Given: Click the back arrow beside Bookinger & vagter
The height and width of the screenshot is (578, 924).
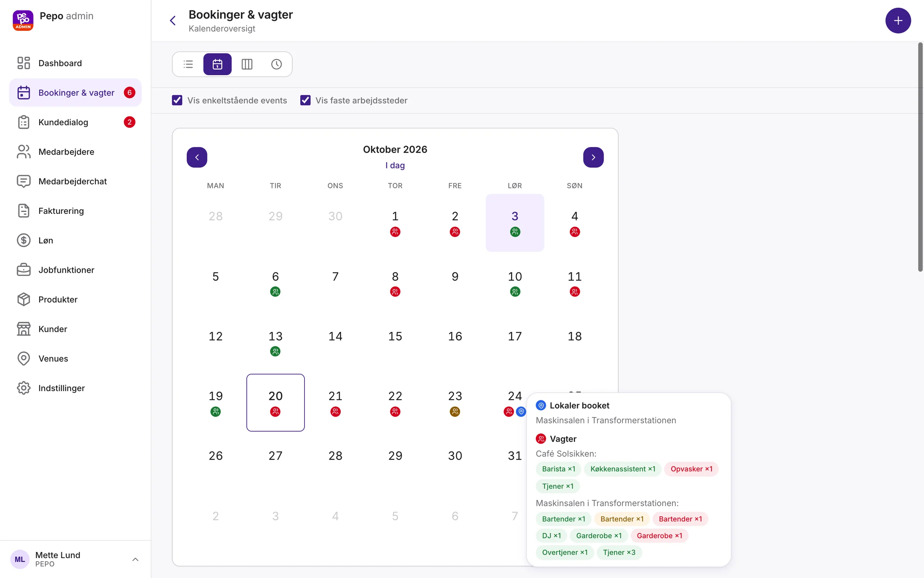Looking at the screenshot, I should click(x=173, y=20).
